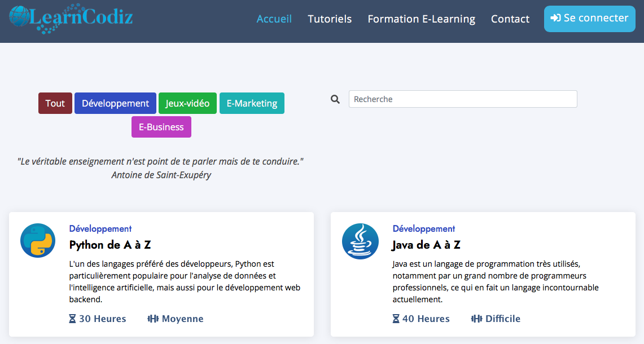Open the Python de A à Z course title
Screen dimensions: 644x344
coord(110,245)
